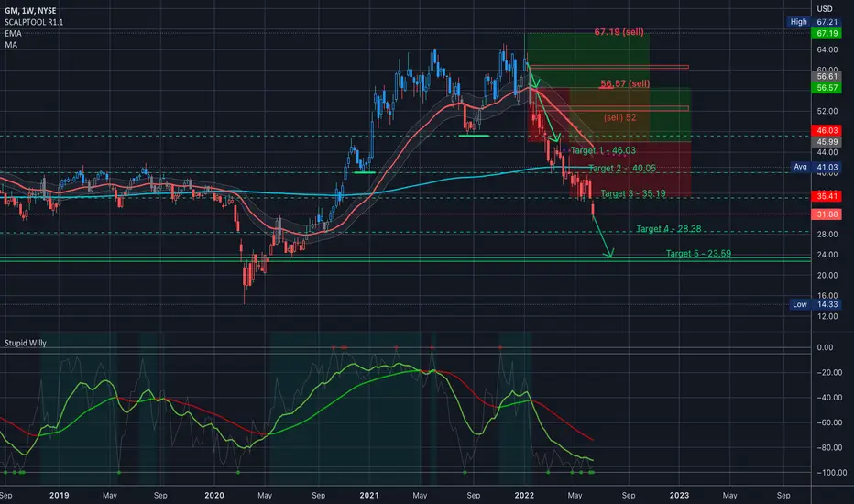Click the −40.00 oscillator scale value
The width and height of the screenshot is (854, 504).
(829, 397)
